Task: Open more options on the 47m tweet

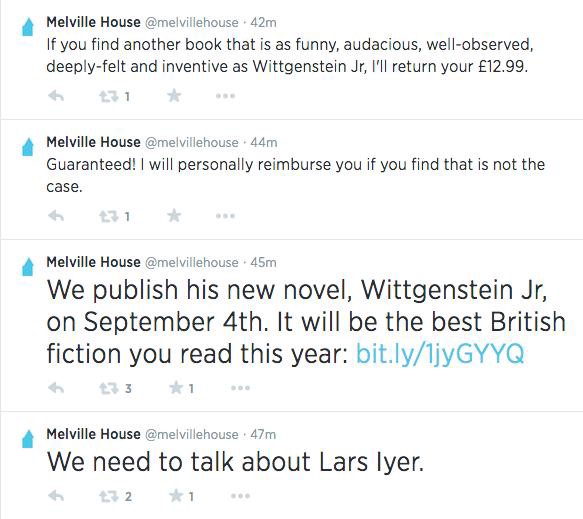Action: pyautogui.click(x=240, y=496)
